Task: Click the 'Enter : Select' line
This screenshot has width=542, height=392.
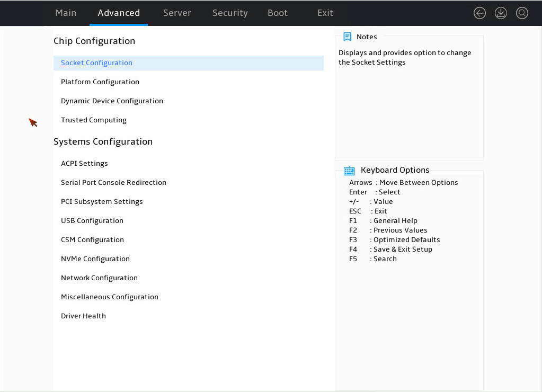Action: tap(375, 192)
